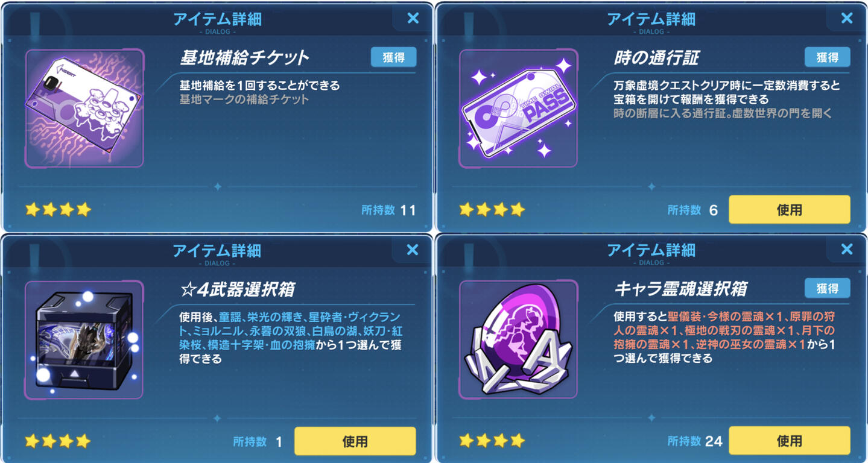Use the ☆4武器選択箱 with 使用 button
868x463 pixels.
(x=355, y=441)
